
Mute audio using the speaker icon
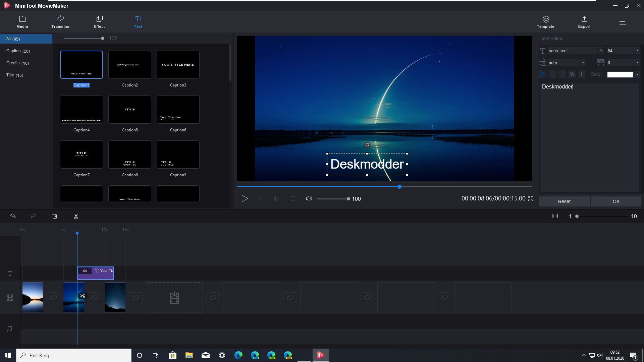[x=309, y=198]
